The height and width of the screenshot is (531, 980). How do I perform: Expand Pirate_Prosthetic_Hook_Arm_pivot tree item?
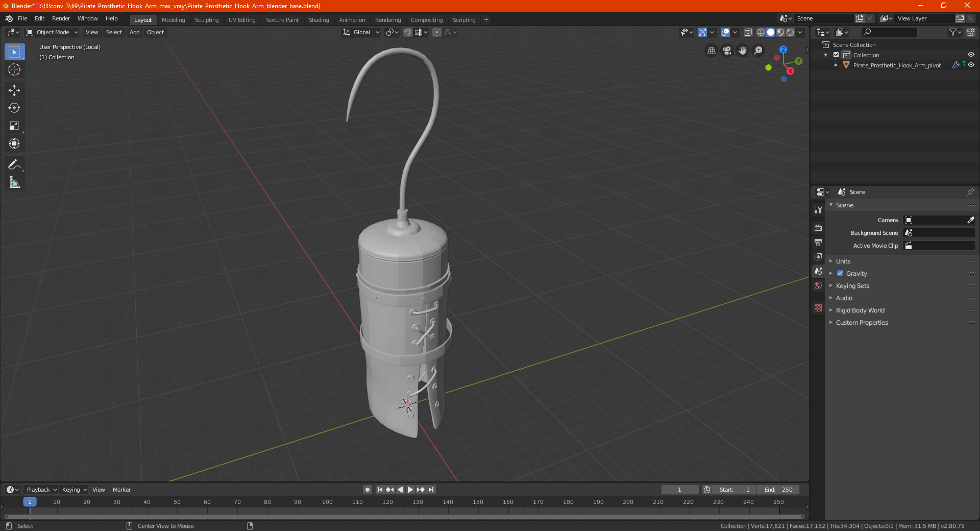pyautogui.click(x=836, y=65)
